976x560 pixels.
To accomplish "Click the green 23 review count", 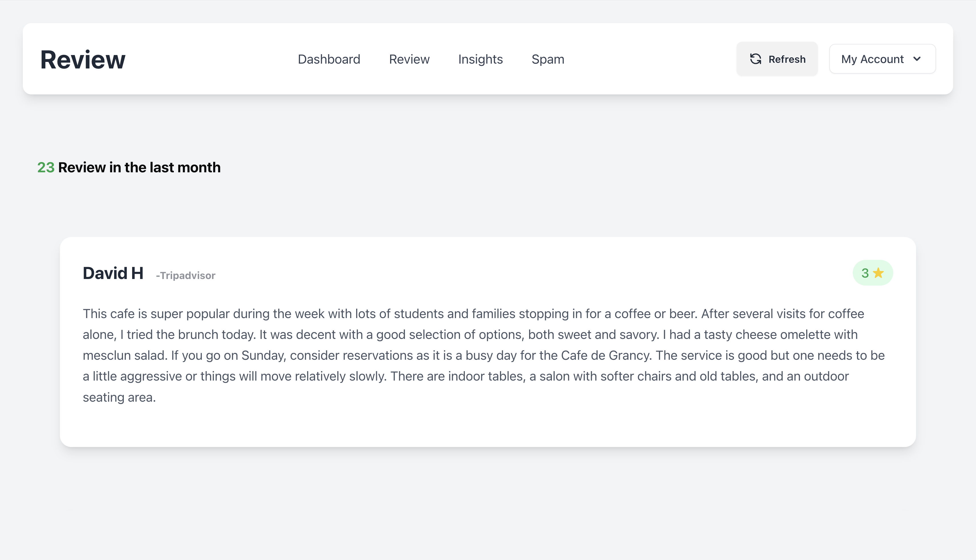I will [46, 168].
